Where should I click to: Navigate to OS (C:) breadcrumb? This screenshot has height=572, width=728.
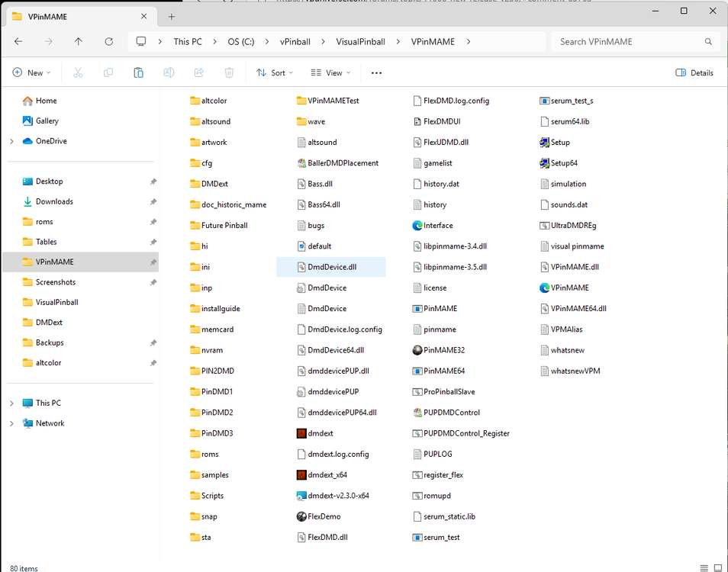(241, 42)
